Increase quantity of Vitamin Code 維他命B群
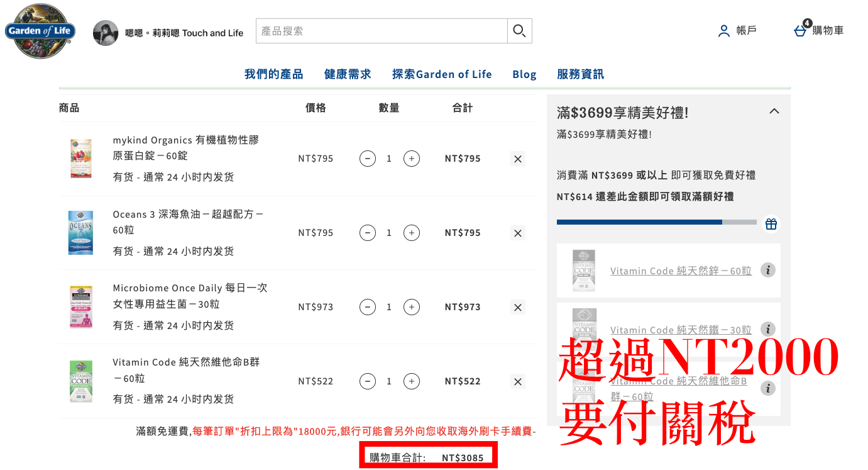 [x=412, y=381]
